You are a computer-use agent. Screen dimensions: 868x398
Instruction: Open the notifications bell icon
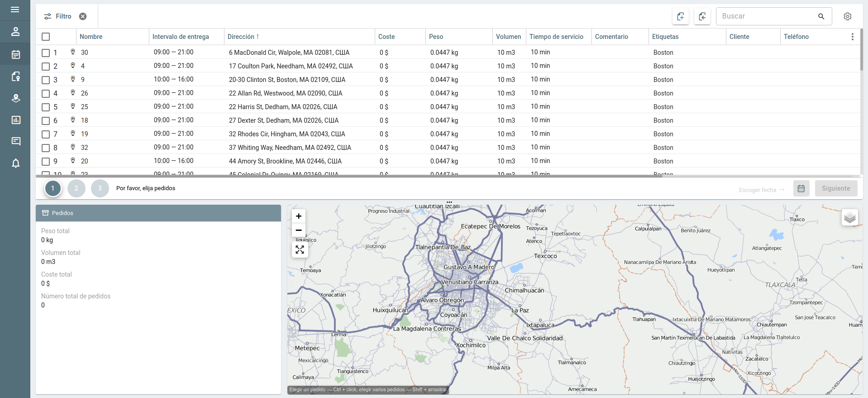coord(15,163)
